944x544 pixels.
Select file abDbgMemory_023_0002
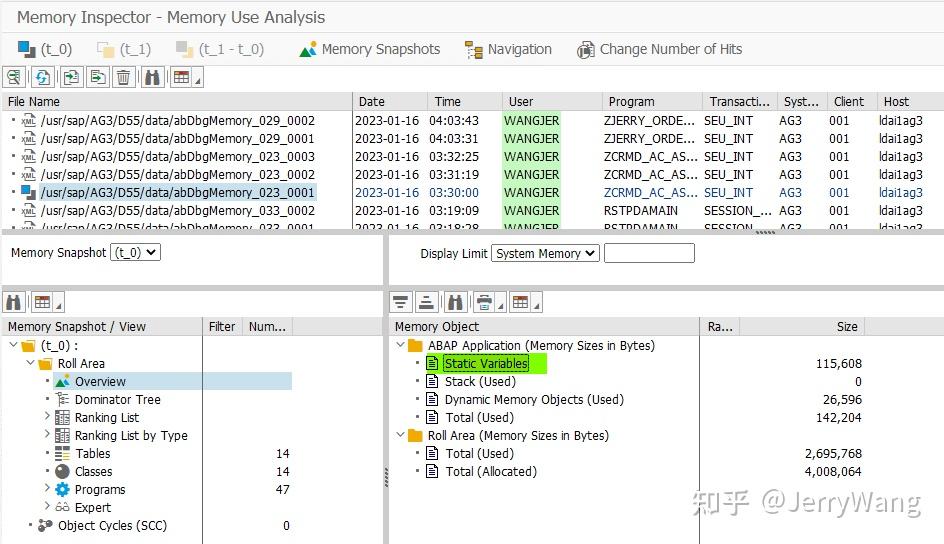[178, 175]
